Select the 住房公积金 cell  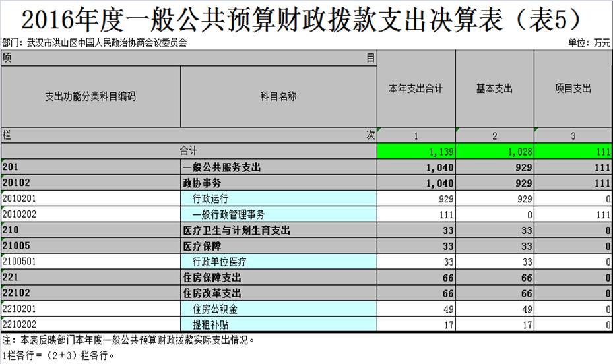[278, 309]
